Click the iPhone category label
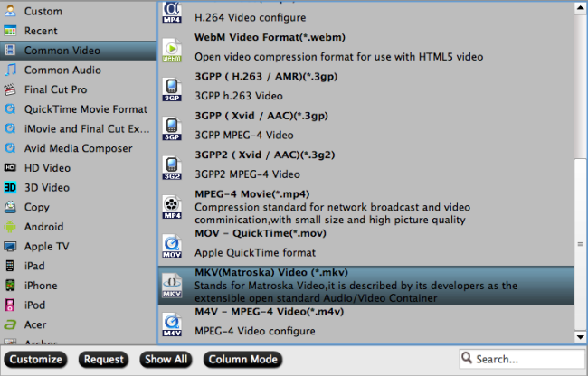 (41, 286)
